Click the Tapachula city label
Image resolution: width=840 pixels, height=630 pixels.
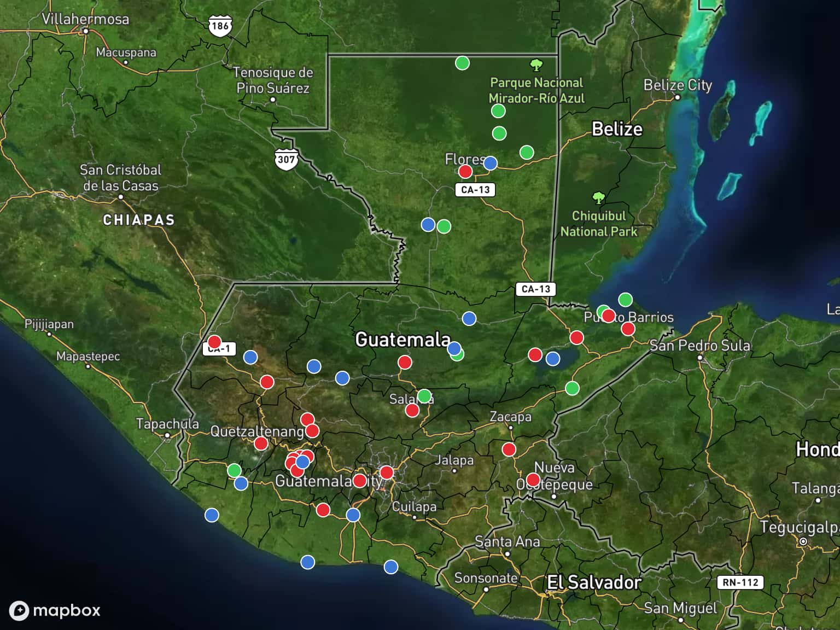coord(167,424)
